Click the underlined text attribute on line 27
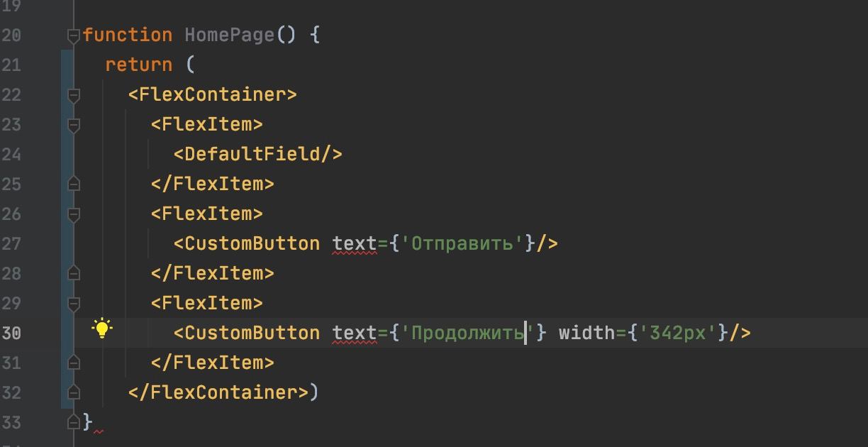This screenshot has height=447, width=868. click(355, 243)
